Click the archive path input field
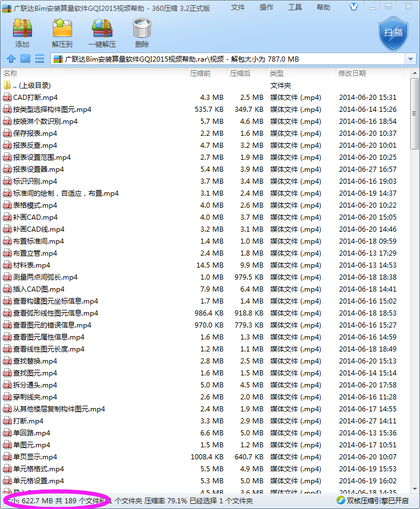 coord(228,59)
